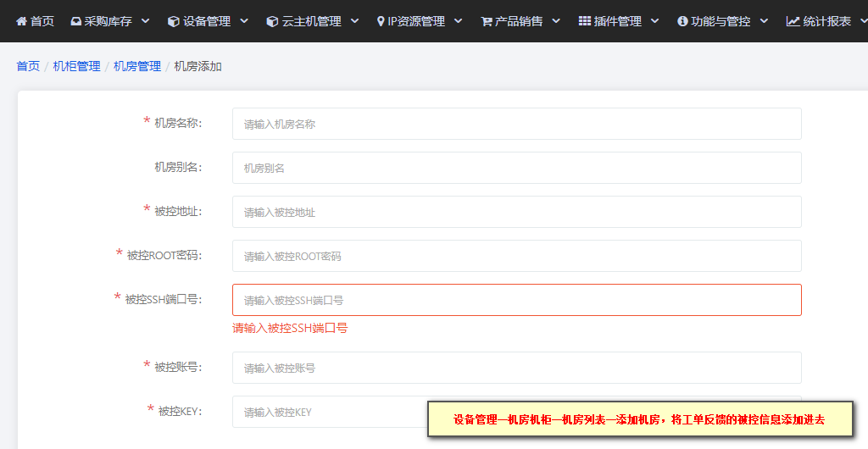The width and height of the screenshot is (868, 449).
Task: Open the 采购库存 menu
Action: coord(110,21)
